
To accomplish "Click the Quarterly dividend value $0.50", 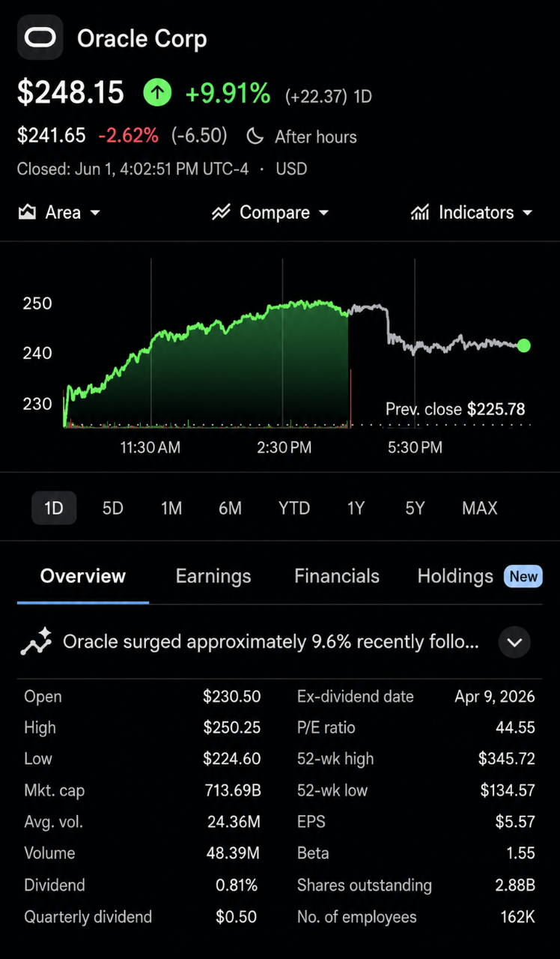I will pos(237,917).
